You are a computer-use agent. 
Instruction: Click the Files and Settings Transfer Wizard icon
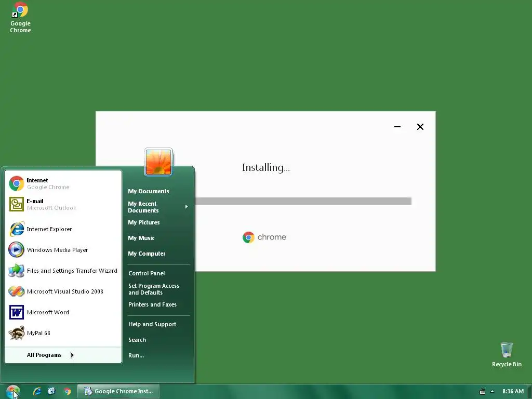16,270
